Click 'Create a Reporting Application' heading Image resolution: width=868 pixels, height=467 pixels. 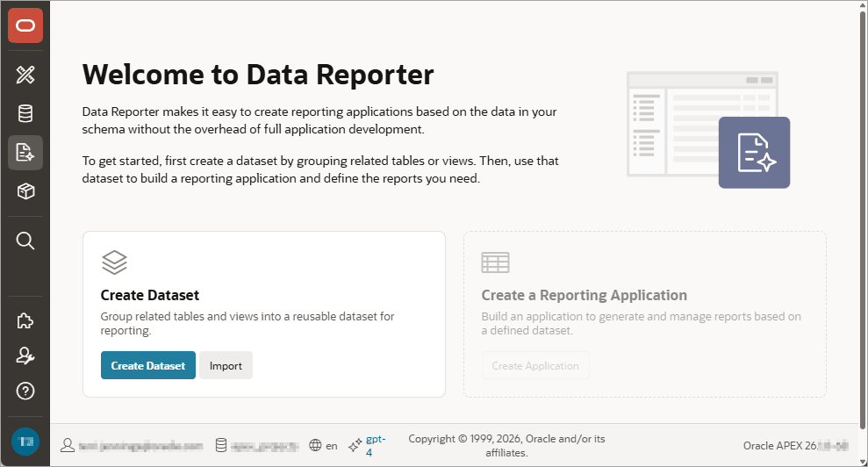click(584, 295)
